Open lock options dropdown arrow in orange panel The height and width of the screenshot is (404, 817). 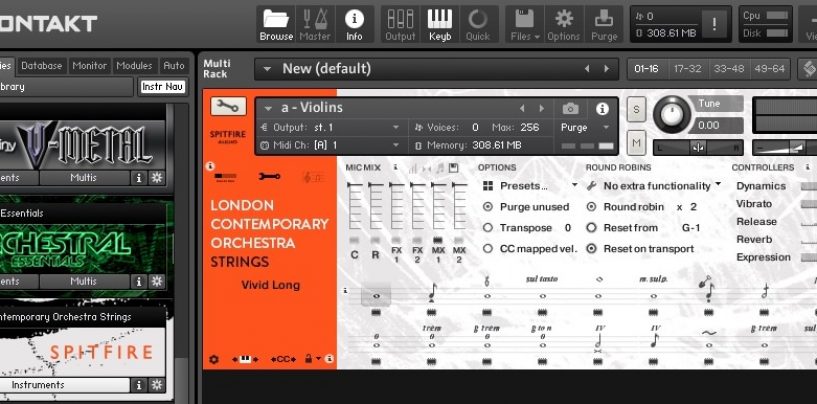click(x=318, y=359)
